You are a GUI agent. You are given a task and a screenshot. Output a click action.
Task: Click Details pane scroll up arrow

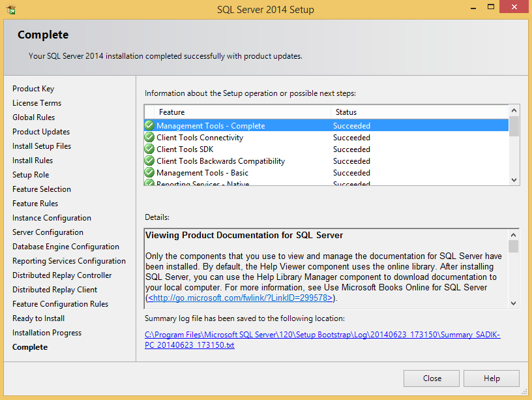513,235
